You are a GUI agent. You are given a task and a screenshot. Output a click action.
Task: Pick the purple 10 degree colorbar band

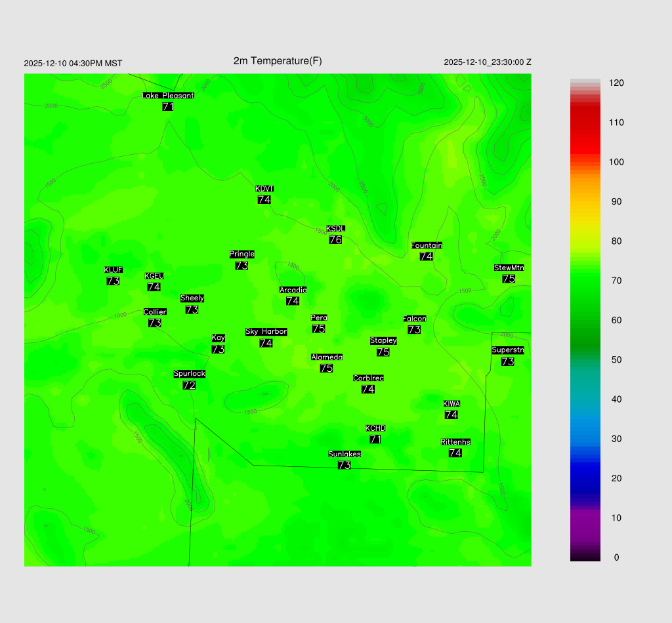pos(585,517)
